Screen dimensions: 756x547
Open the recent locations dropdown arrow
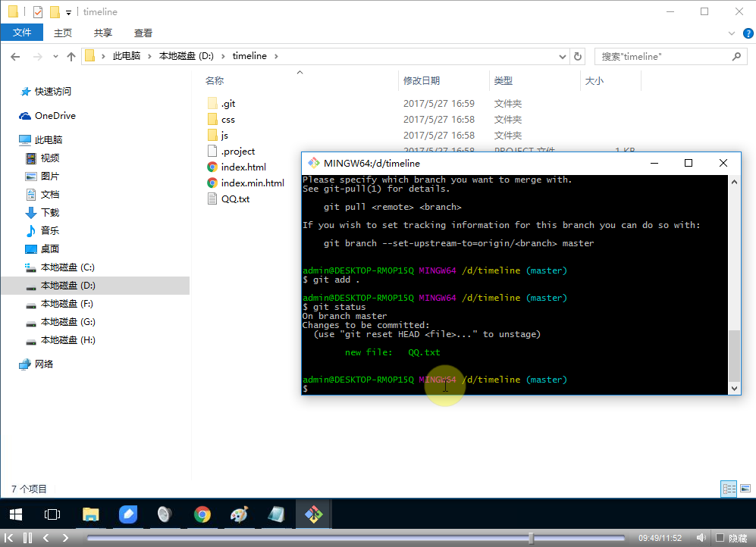click(55, 56)
